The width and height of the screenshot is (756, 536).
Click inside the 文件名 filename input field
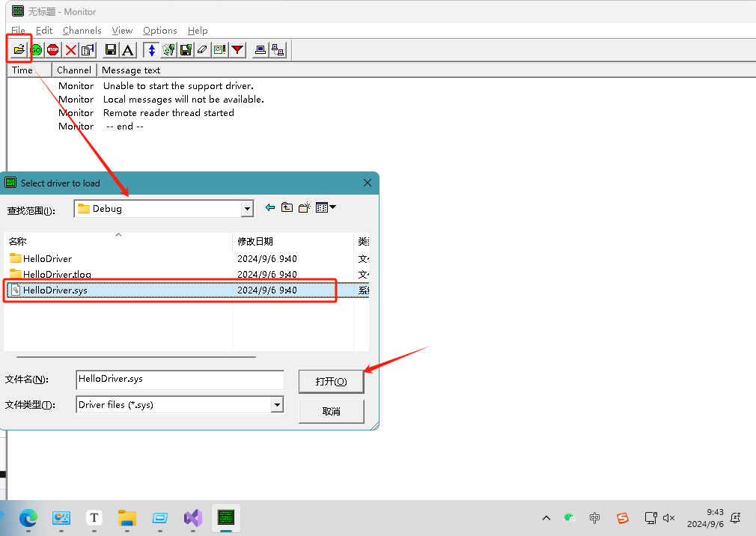180,380
